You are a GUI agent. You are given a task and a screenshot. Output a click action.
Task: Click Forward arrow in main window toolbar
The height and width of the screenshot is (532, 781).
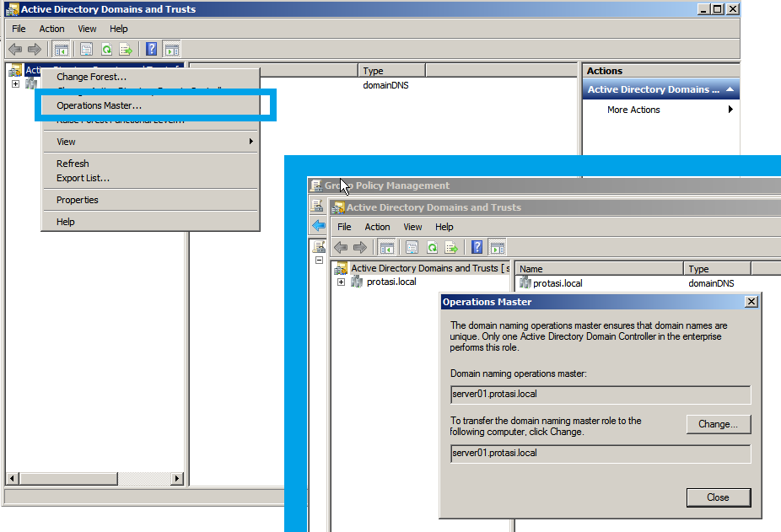point(35,49)
